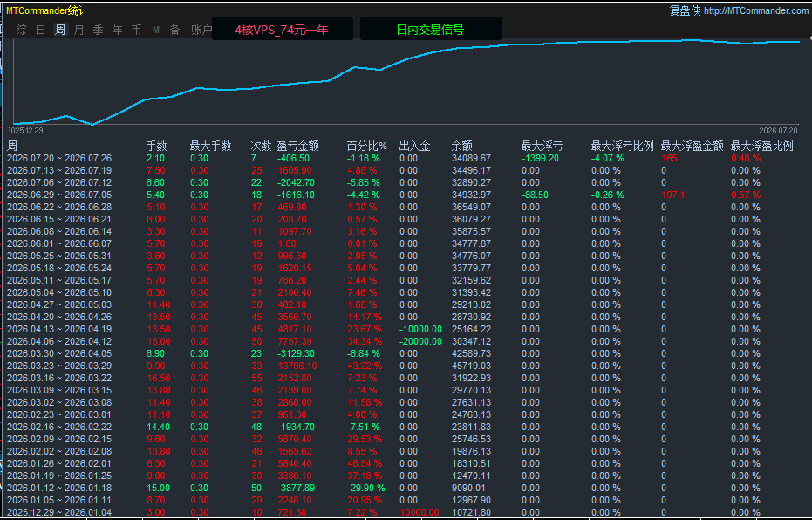Click the 日内交易信号 button
Screen dimensions: 812x520
click(430, 30)
